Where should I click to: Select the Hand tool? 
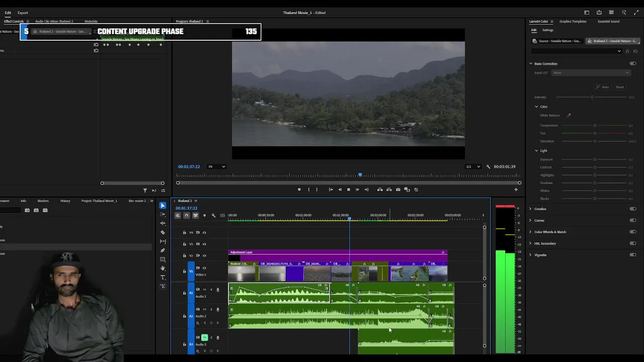pos(163,268)
